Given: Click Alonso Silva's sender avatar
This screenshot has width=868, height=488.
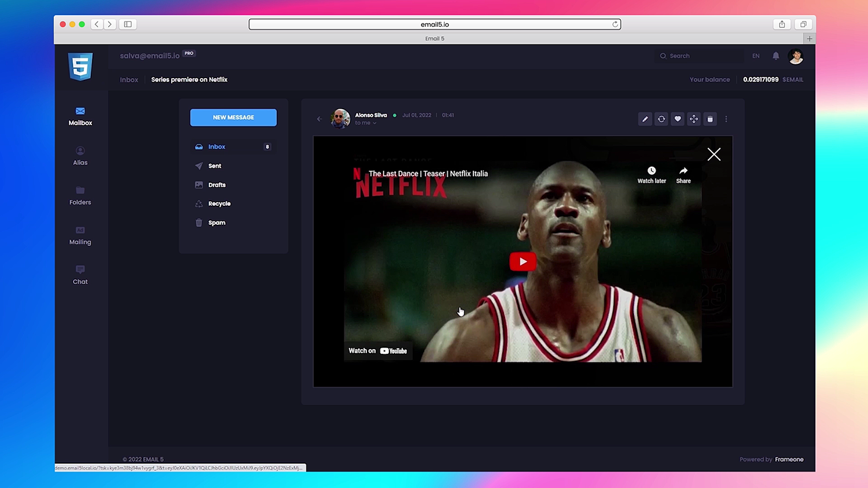Looking at the screenshot, I should click(340, 119).
